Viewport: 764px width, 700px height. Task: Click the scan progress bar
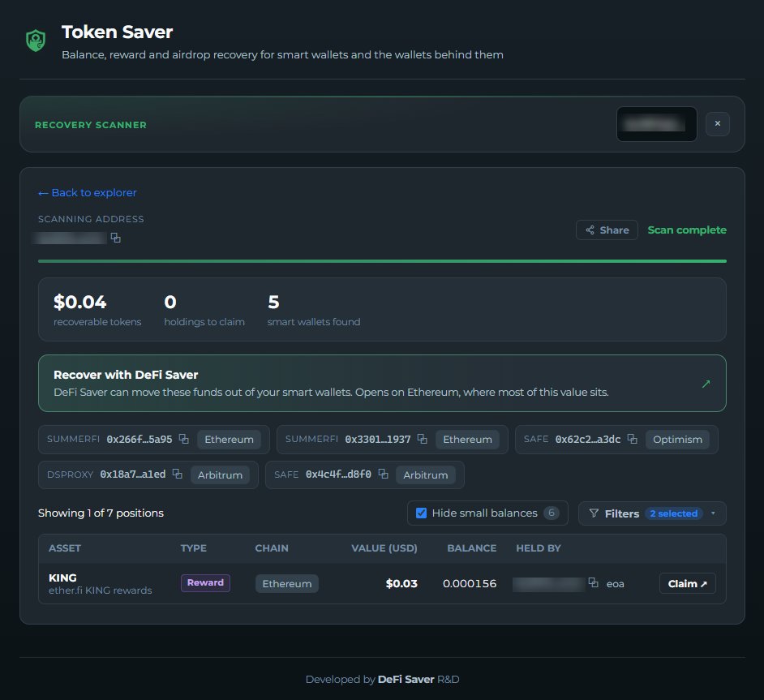click(382, 261)
